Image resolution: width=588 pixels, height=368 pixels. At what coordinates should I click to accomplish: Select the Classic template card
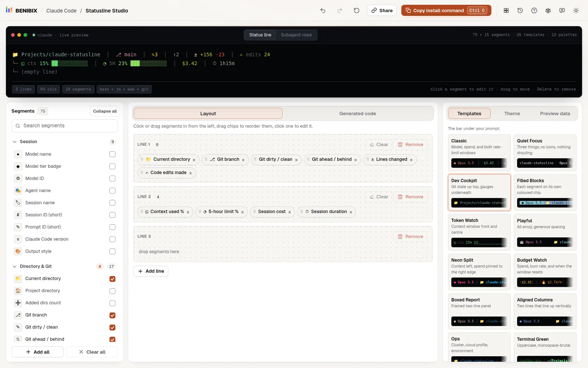(x=479, y=152)
